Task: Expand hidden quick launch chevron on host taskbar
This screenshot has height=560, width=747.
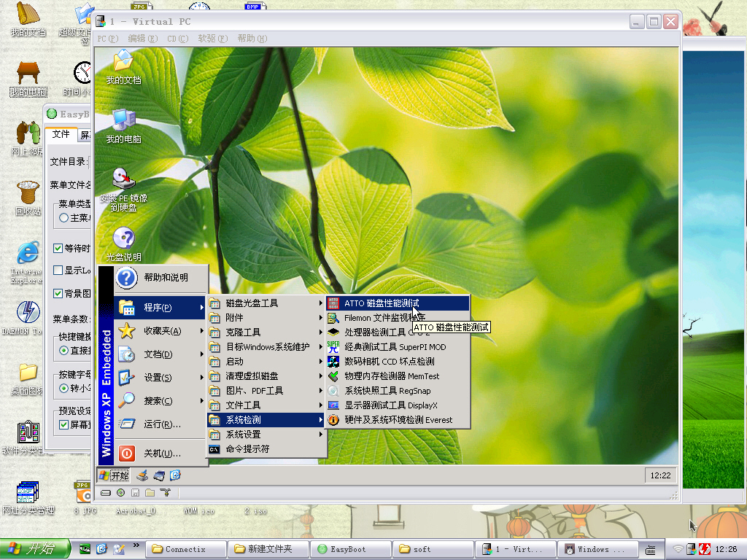Action: tap(136, 545)
